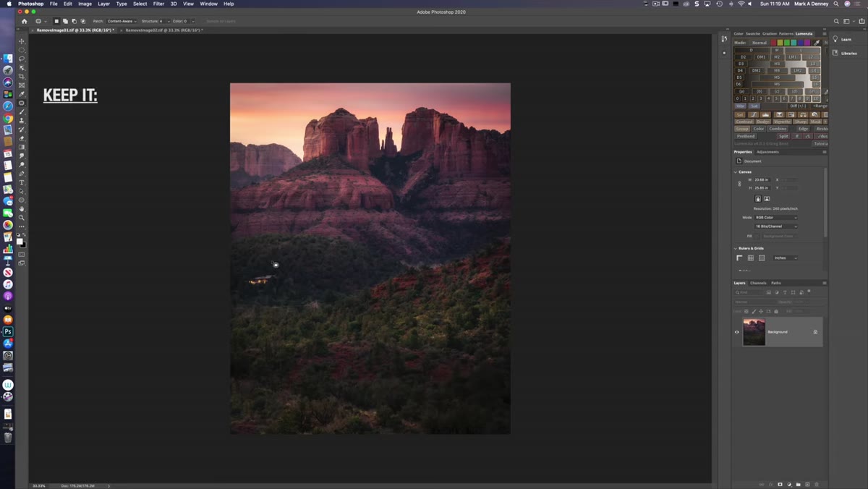Image resolution: width=868 pixels, height=489 pixels.
Task: Click the portrait orientation canvas icon
Action: coord(758,198)
